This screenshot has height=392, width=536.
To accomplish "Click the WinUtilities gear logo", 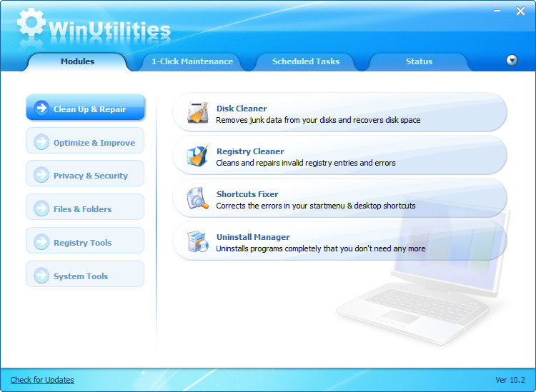I will tap(31, 25).
